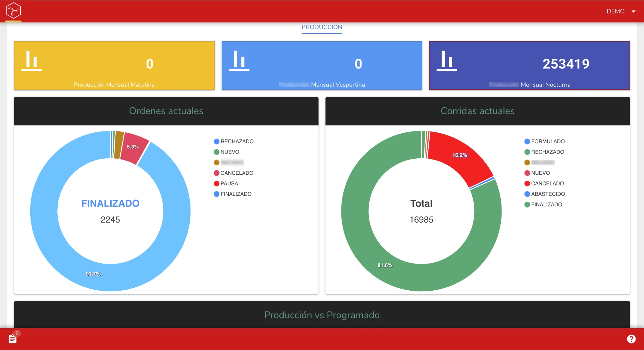
Task: Toggle FINALIZADO legend in Ordenes chart
Action: click(233, 194)
